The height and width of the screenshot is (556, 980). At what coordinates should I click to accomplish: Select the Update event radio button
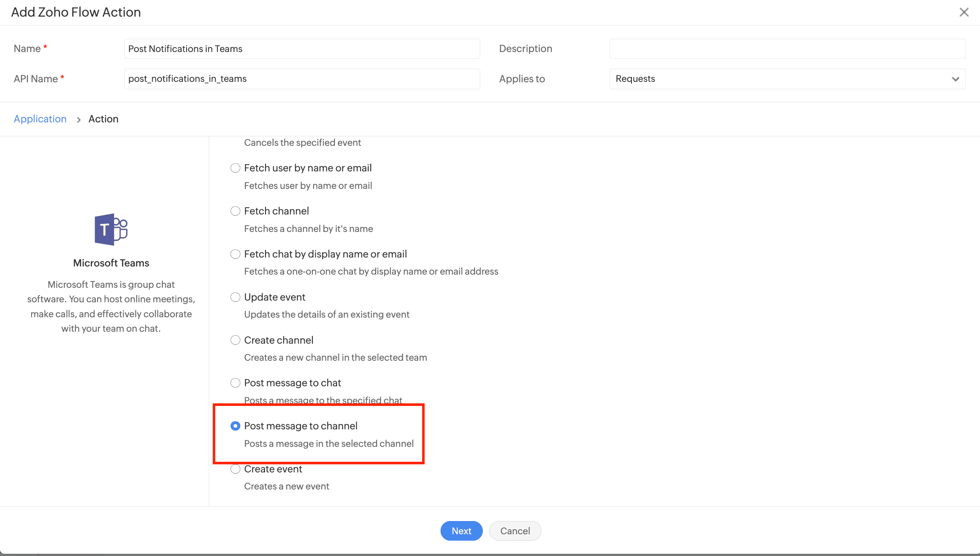pos(235,297)
